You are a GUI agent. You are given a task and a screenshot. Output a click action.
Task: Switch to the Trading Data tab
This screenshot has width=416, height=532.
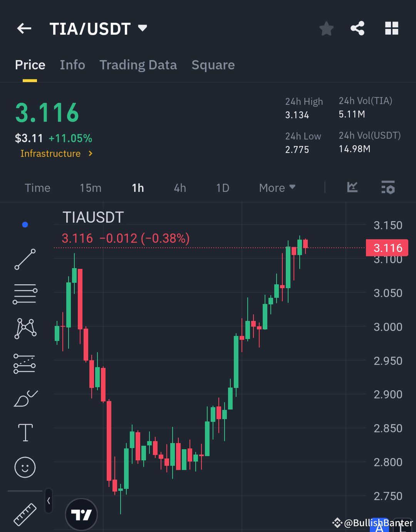coord(138,65)
